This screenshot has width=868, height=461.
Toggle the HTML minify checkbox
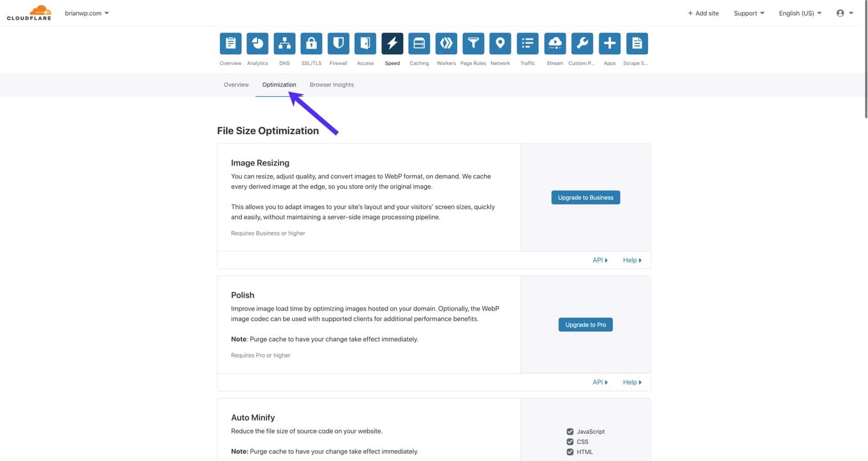[x=570, y=452]
